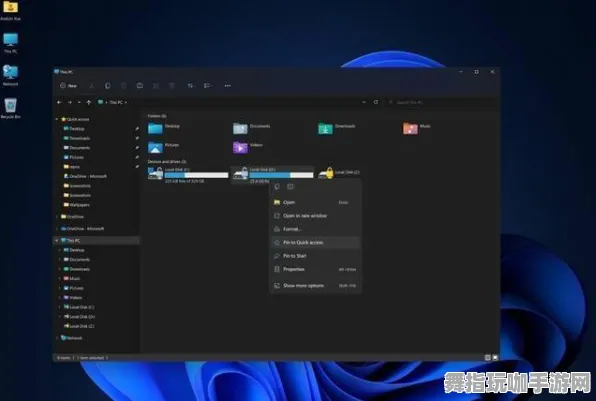The width and height of the screenshot is (596, 401).
Task: Choose Open from the context menu
Action: (x=315, y=203)
